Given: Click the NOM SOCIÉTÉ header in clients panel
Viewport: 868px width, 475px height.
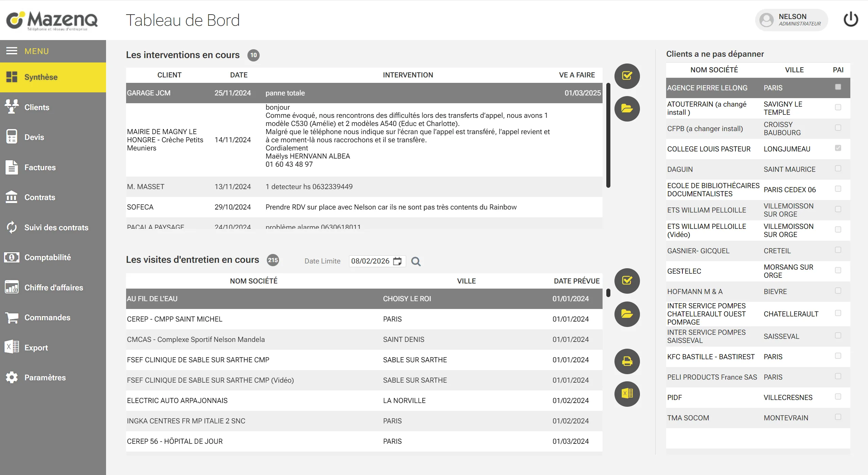Looking at the screenshot, I should coord(714,70).
